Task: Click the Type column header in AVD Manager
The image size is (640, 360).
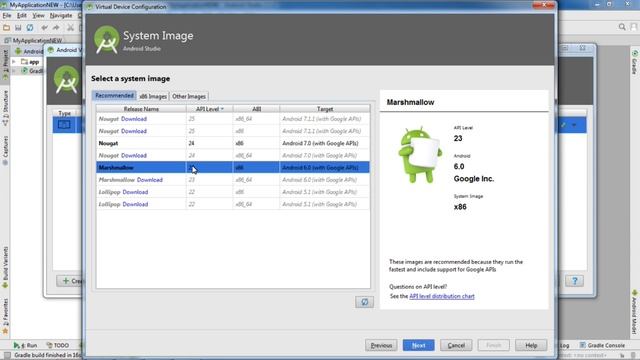Action: 64,113
